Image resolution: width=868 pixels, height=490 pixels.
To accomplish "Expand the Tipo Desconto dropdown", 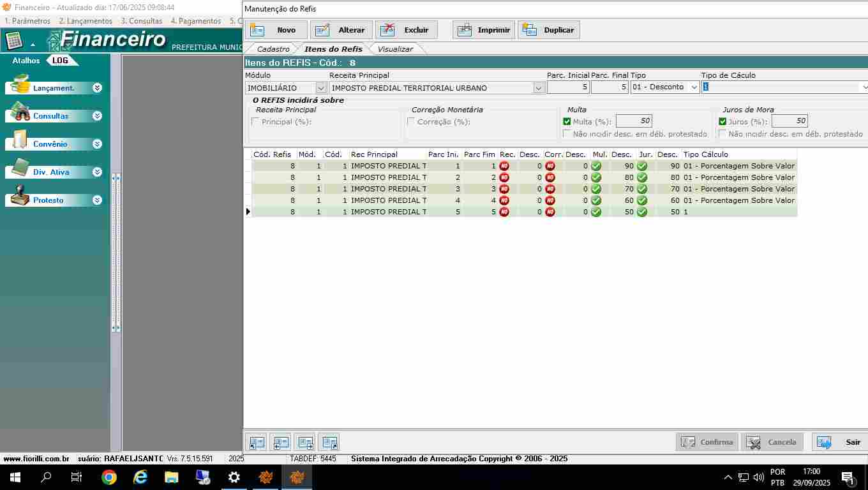I will click(x=694, y=87).
